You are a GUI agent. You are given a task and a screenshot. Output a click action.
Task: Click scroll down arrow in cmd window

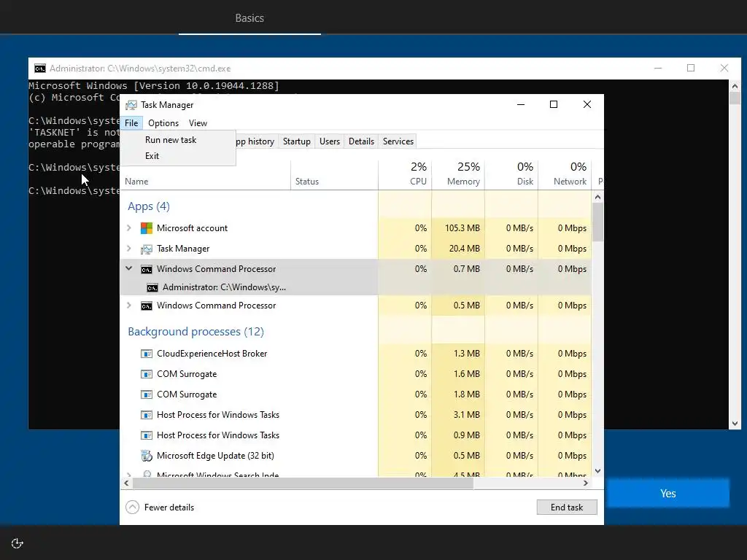coord(735,424)
